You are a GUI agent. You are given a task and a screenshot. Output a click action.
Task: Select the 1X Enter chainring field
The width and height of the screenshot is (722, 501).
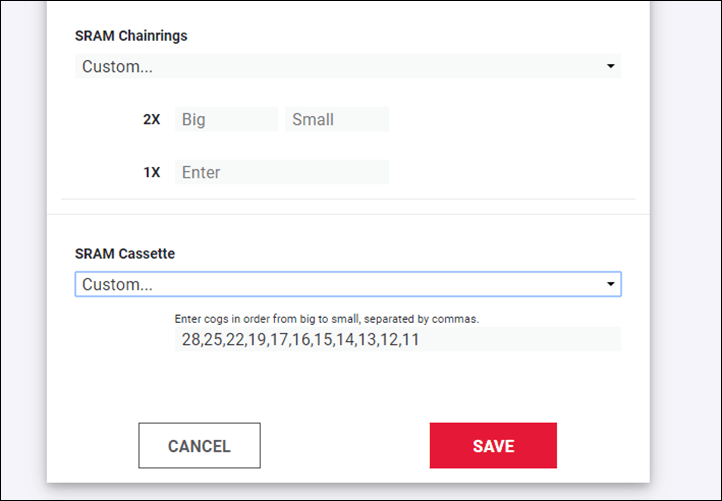[282, 172]
